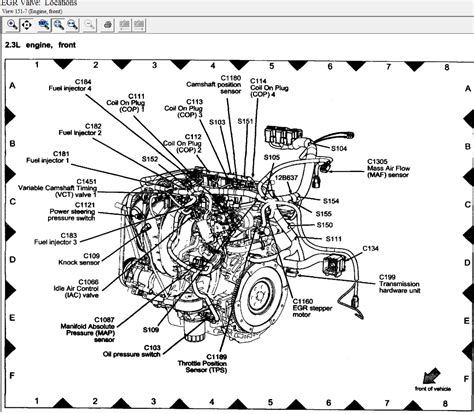Click the zoom out minus magnifier
474x414 pixels.
point(72,25)
